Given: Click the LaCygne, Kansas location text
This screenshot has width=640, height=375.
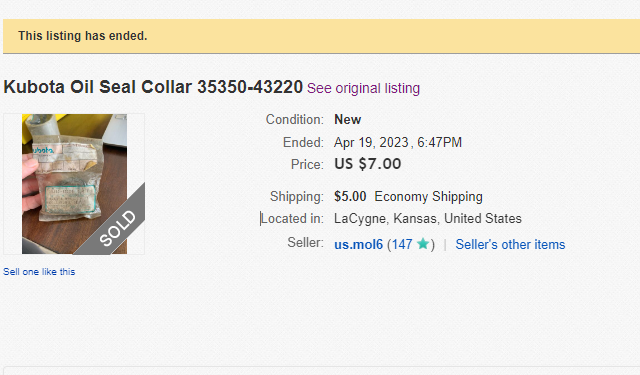Looking at the screenshot, I should point(428,219).
